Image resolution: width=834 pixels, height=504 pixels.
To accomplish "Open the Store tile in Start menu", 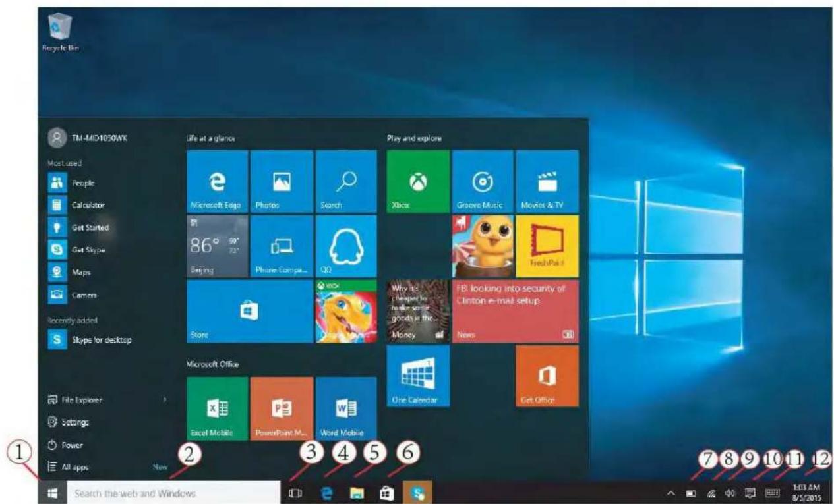I will click(249, 312).
